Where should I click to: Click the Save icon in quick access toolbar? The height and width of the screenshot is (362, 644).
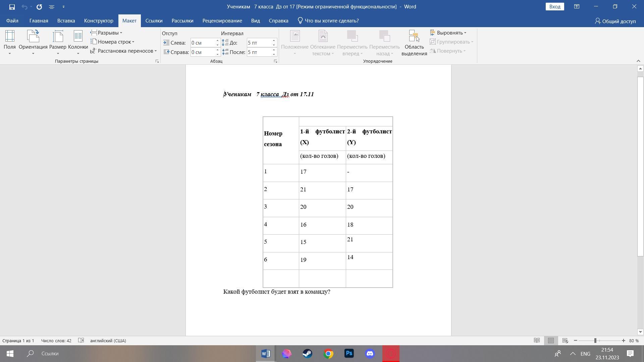pyautogui.click(x=12, y=7)
